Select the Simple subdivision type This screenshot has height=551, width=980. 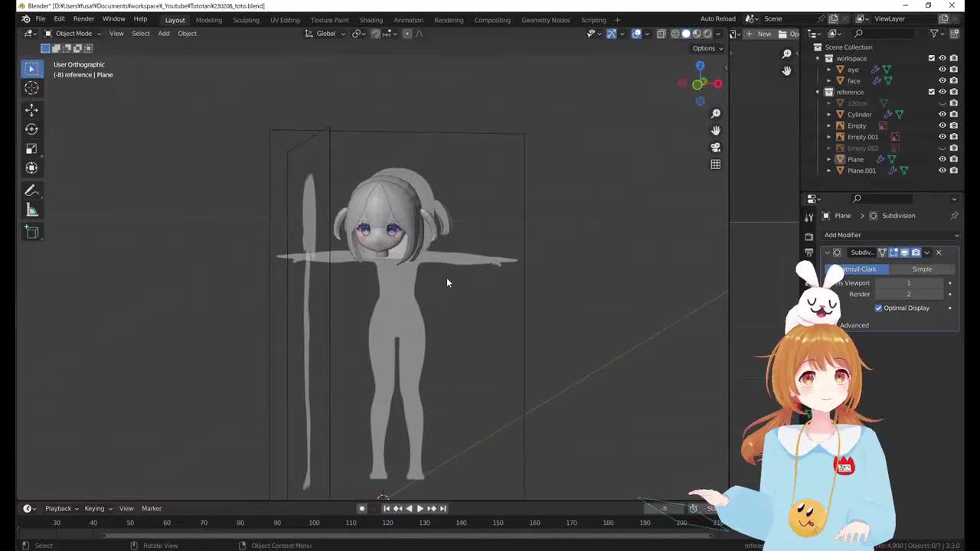(x=922, y=269)
